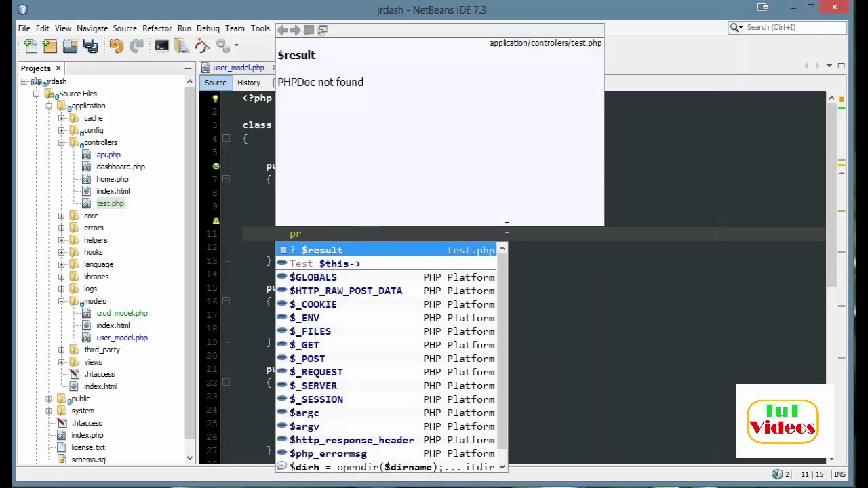Choose $_POST from the completion list
Screen dimensions: 868x488
click(387, 359)
